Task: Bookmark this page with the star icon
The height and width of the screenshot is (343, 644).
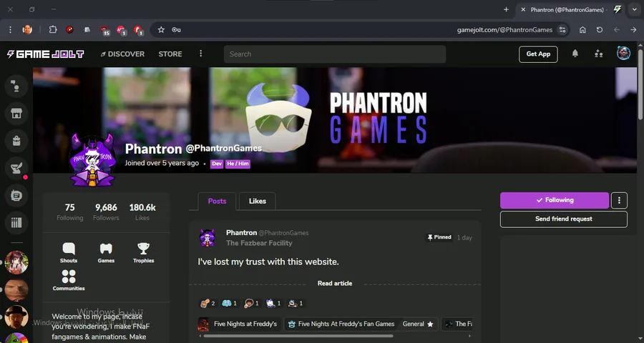Action: click(161, 30)
